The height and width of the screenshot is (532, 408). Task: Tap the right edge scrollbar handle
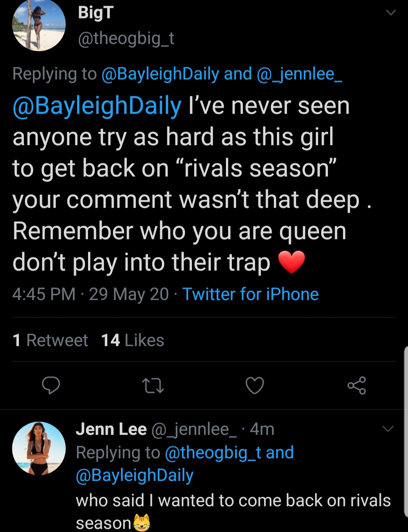coord(406,431)
